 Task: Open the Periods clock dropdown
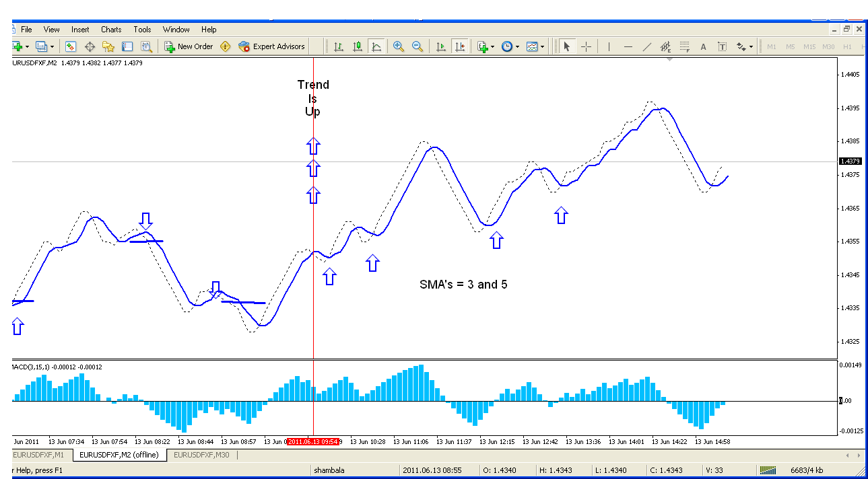(x=510, y=46)
